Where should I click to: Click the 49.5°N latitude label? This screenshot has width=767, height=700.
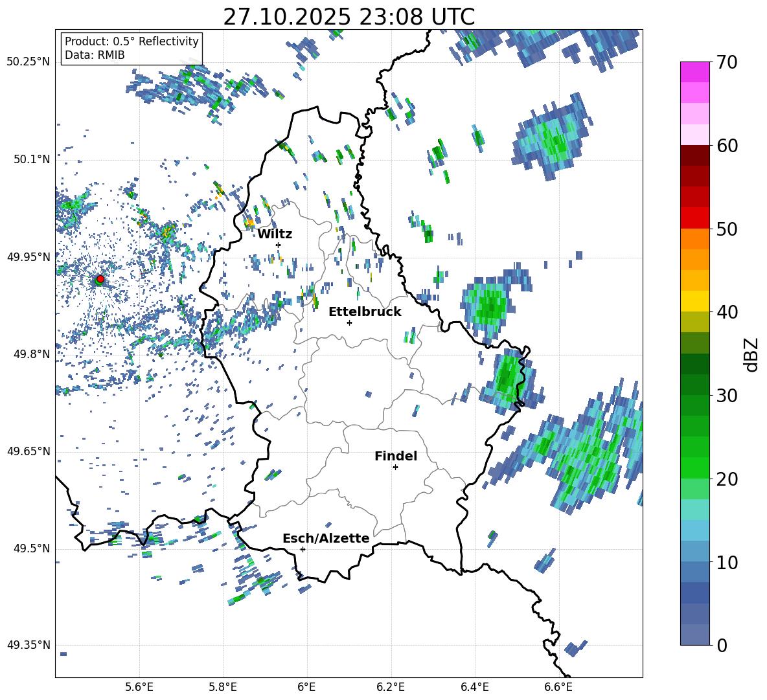(x=31, y=548)
